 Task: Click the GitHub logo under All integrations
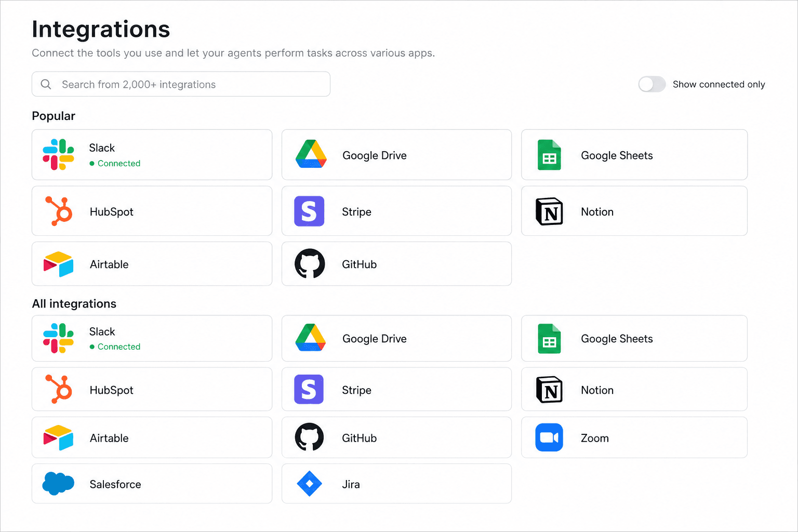pos(309,437)
